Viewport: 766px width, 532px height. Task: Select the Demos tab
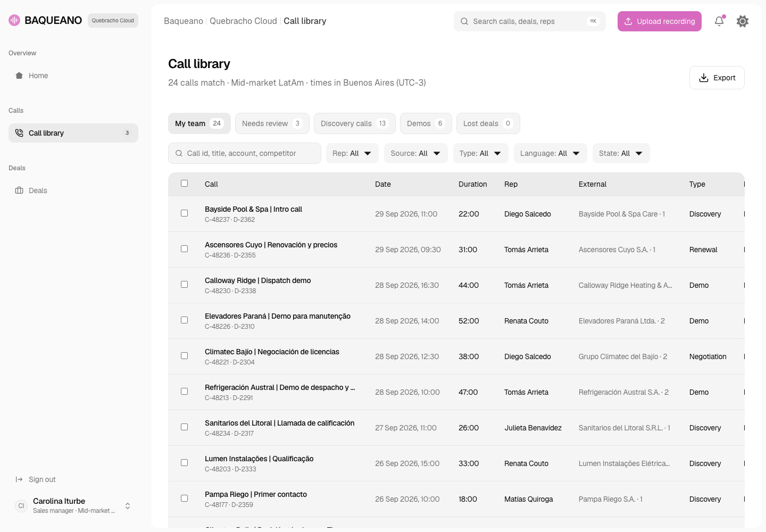[426, 123]
